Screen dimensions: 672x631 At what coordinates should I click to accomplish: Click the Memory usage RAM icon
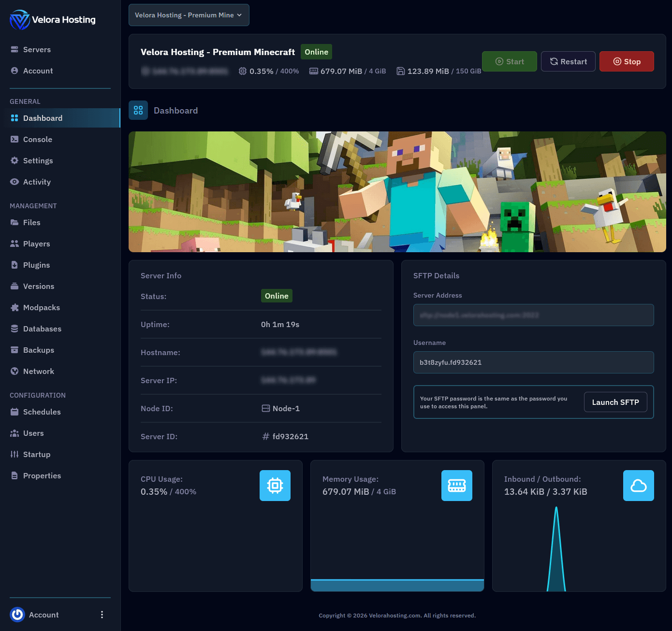pos(456,486)
